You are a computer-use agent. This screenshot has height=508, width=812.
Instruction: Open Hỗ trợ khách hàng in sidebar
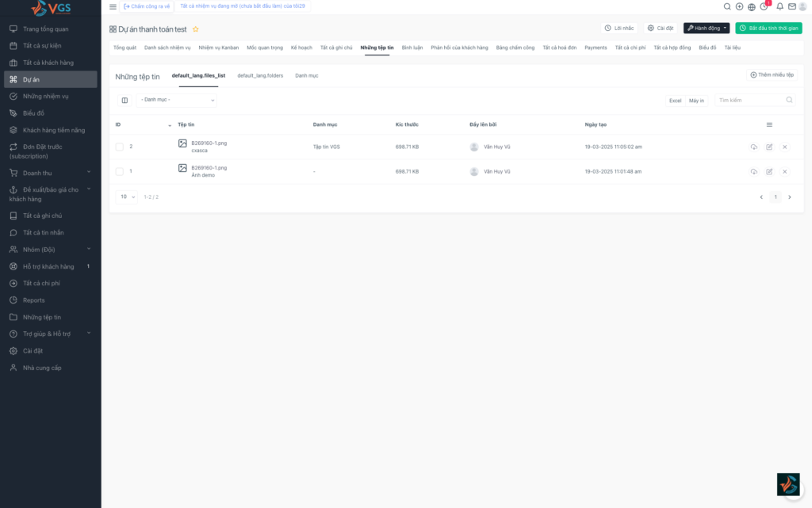[50, 266]
